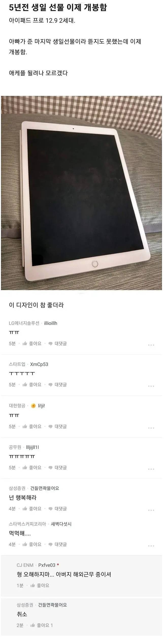
Task: Click the badge icon beside lilji!
Action: (33, 406)
